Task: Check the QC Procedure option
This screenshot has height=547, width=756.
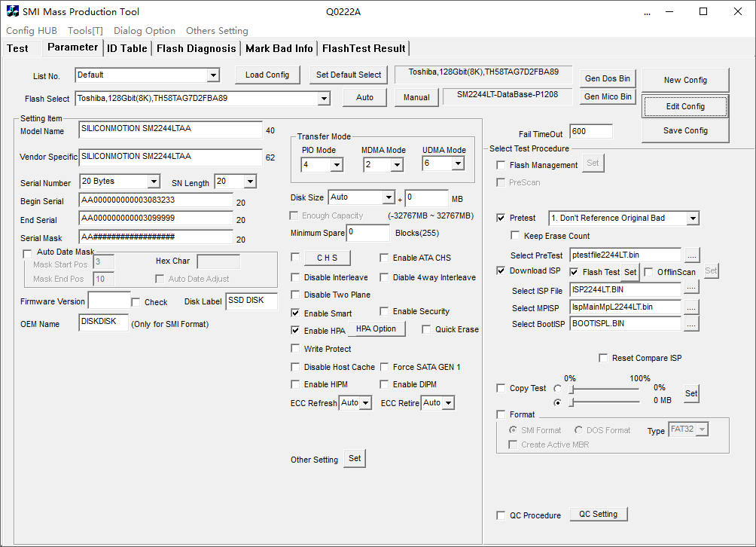Action: click(501, 515)
